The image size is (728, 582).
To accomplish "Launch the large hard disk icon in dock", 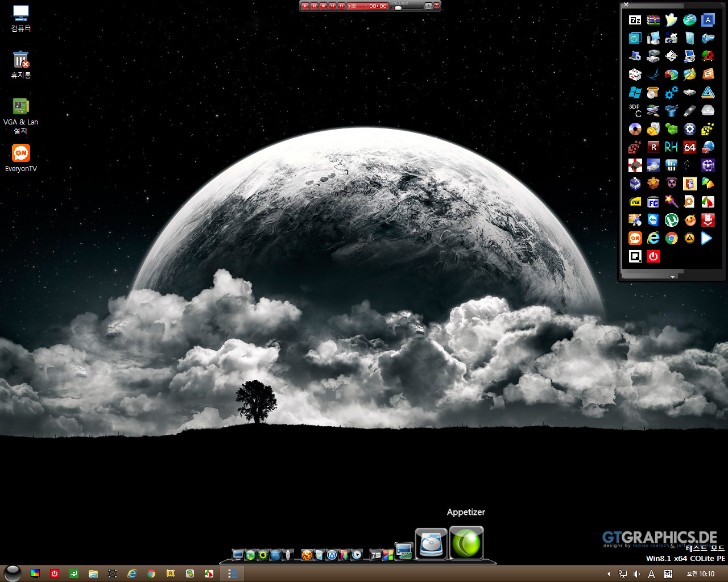I will click(x=431, y=544).
